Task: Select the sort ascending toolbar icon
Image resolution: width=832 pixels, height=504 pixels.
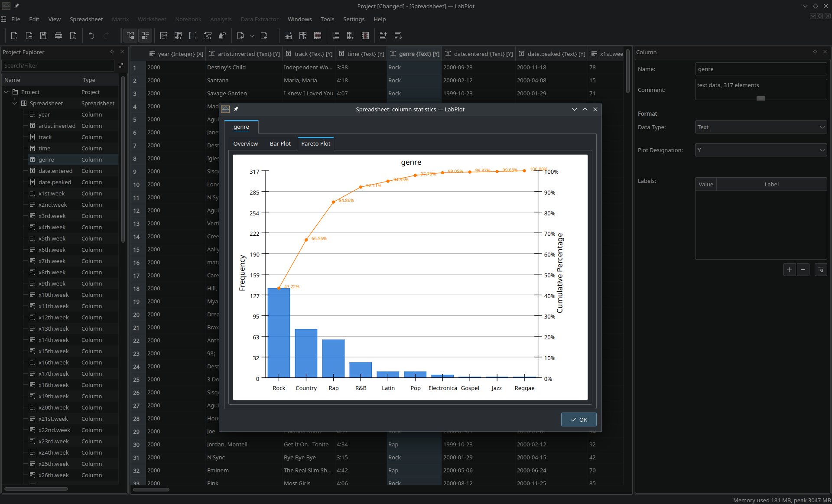Action: 383,36
